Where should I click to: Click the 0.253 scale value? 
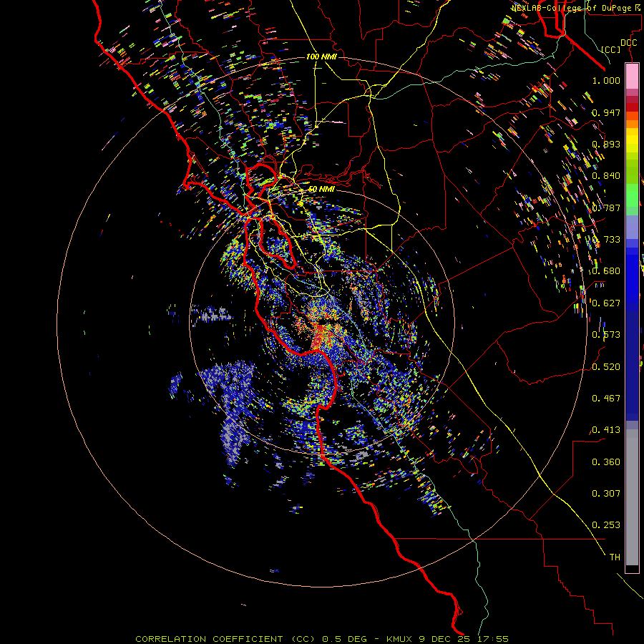[606, 525]
